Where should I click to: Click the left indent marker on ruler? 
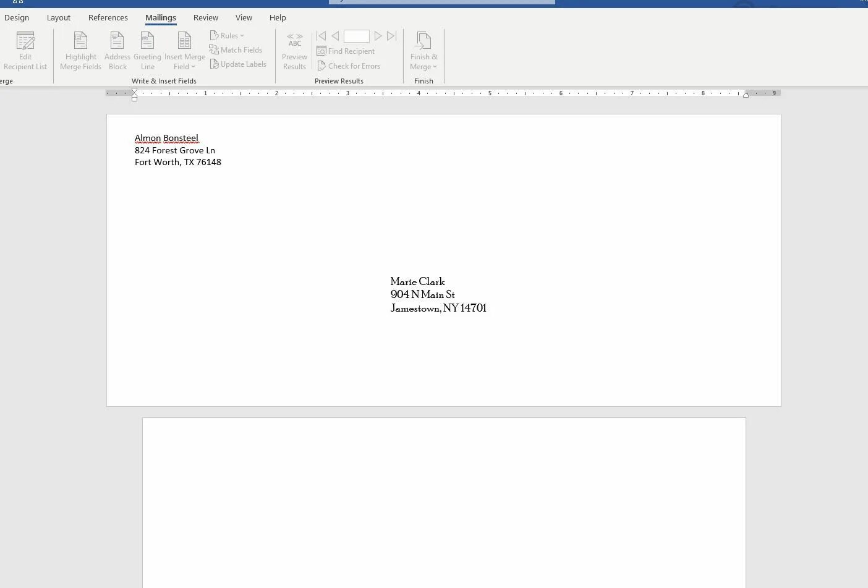pyautogui.click(x=134, y=94)
